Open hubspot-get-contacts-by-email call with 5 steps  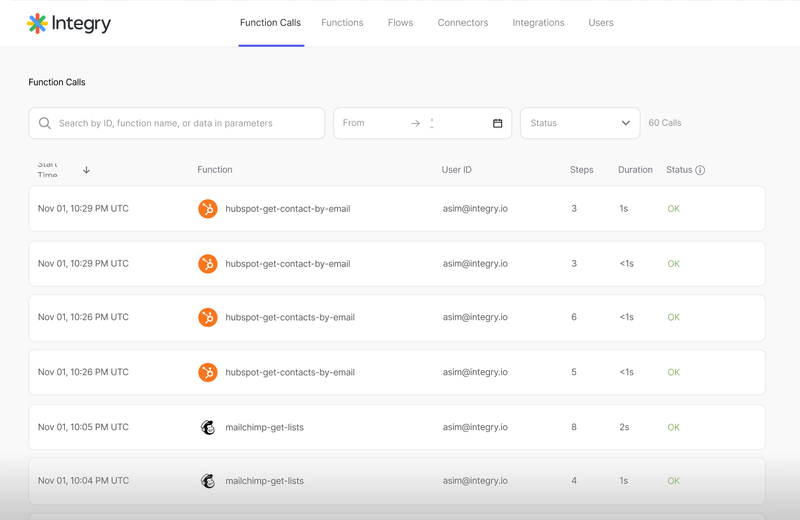click(x=397, y=373)
